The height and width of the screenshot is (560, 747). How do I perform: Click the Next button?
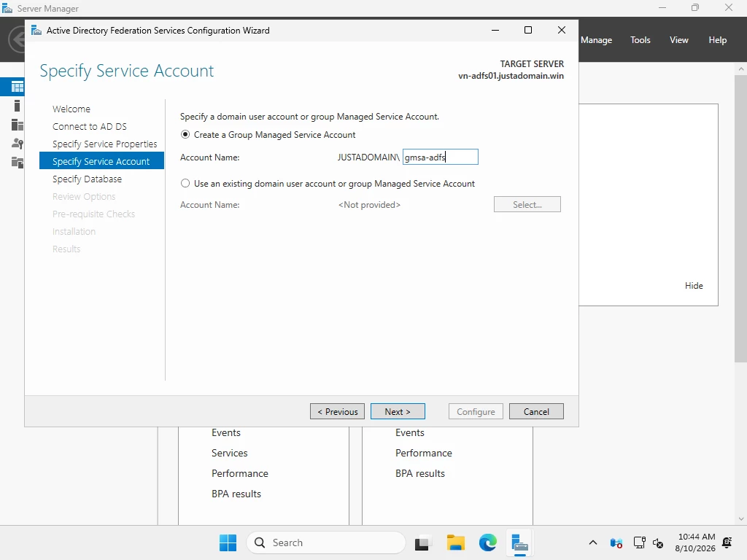[398, 411]
